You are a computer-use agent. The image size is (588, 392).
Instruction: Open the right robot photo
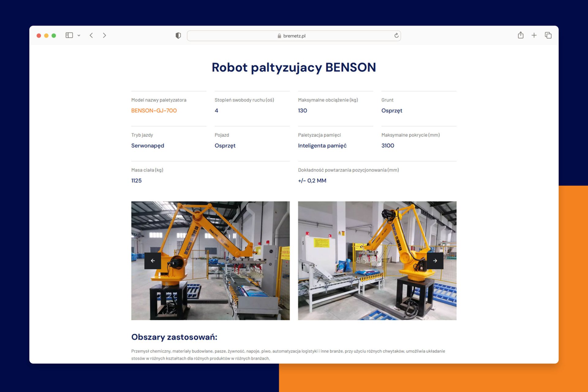click(377, 261)
